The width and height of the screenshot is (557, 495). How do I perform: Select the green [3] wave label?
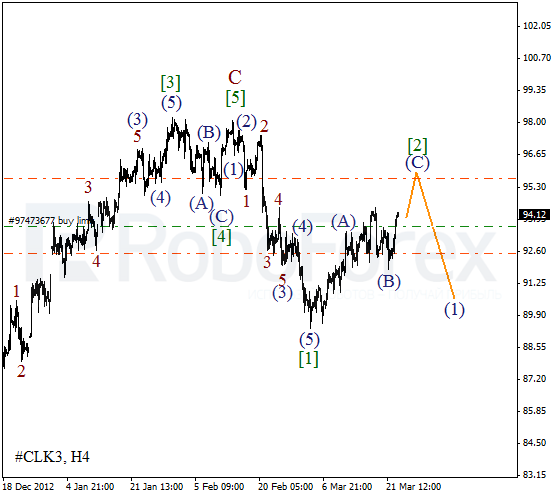(171, 82)
